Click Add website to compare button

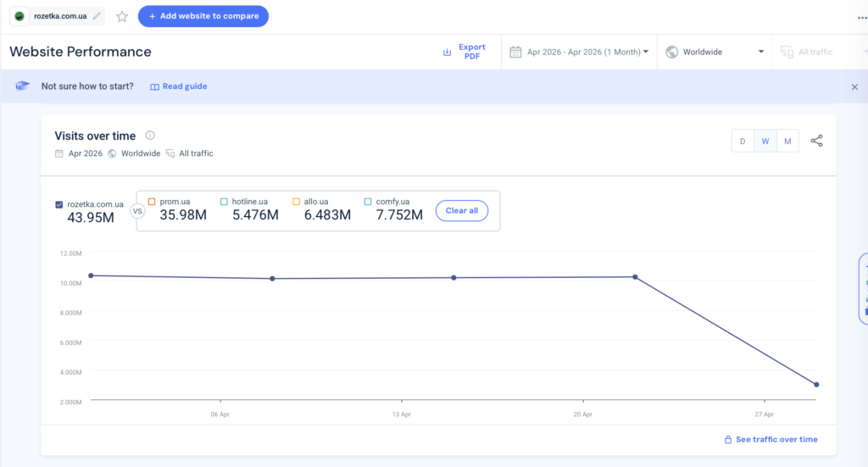pyautogui.click(x=203, y=16)
